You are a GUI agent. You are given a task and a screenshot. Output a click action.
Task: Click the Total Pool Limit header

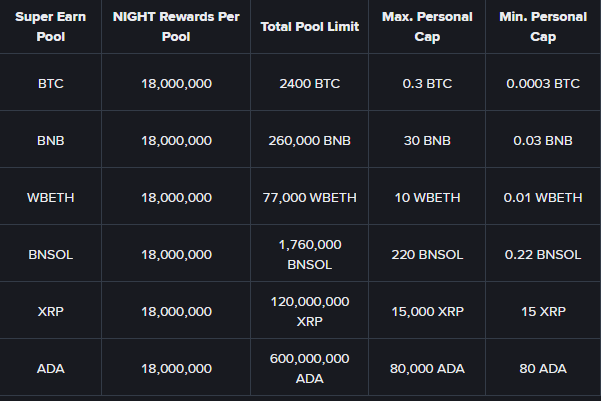point(309,27)
